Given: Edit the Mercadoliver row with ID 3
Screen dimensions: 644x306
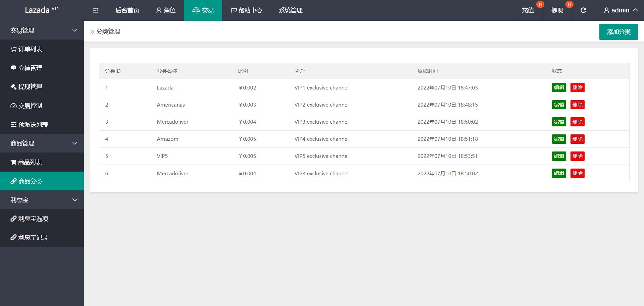Looking at the screenshot, I should pyautogui.click(x=559, y=122).
